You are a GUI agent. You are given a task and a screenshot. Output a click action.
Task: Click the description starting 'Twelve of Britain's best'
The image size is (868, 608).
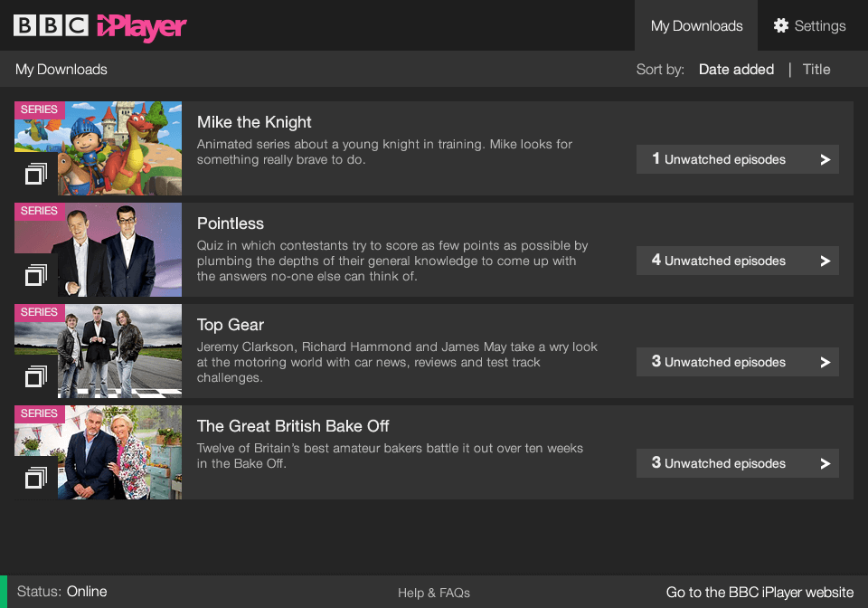pyautogui.click(x=390, y=456)
